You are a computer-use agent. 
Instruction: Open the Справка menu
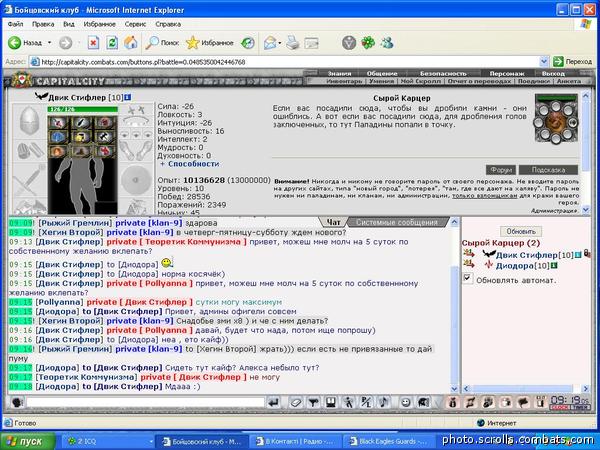[x=168, y=24]
